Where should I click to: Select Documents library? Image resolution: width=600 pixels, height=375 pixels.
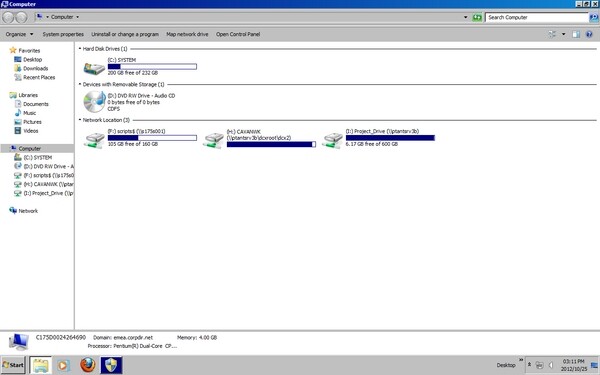(x=36, y=104)
